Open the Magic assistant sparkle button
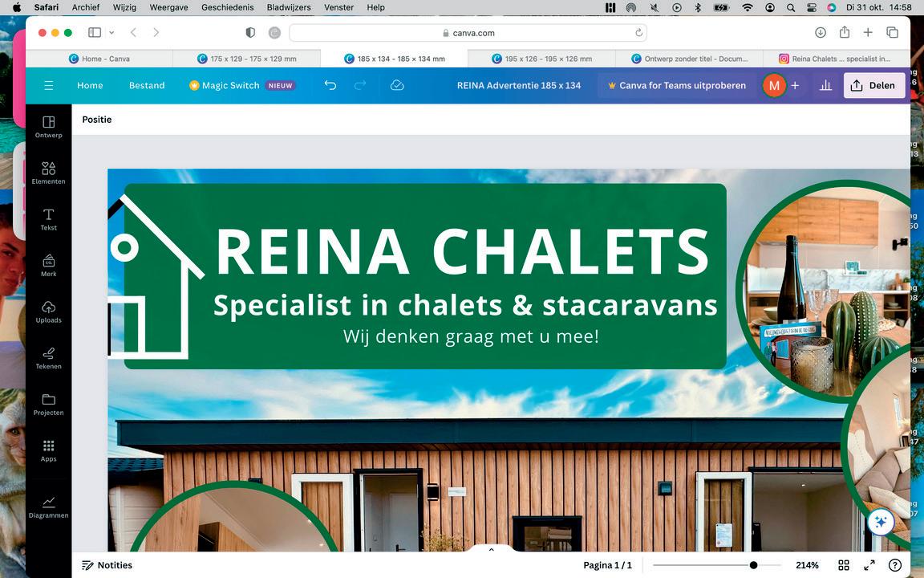This screenshot has height=578, width=924. point(881,522)
